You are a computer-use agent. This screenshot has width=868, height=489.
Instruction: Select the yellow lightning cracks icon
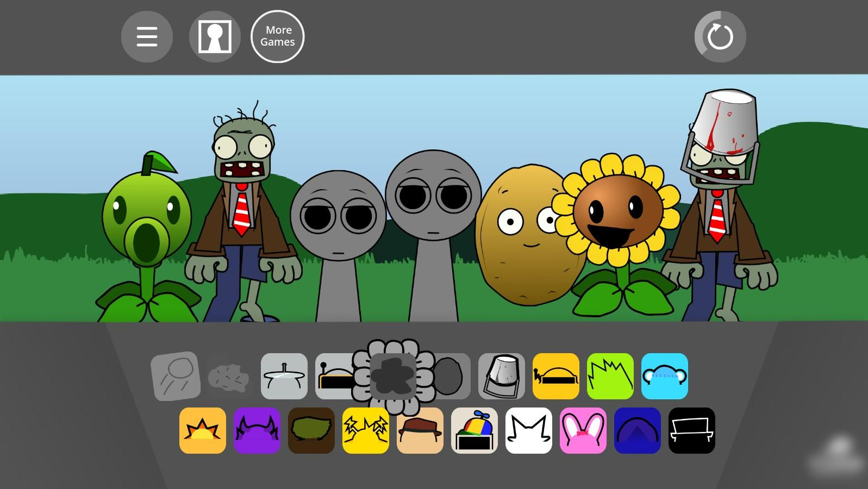pos(366,430)
